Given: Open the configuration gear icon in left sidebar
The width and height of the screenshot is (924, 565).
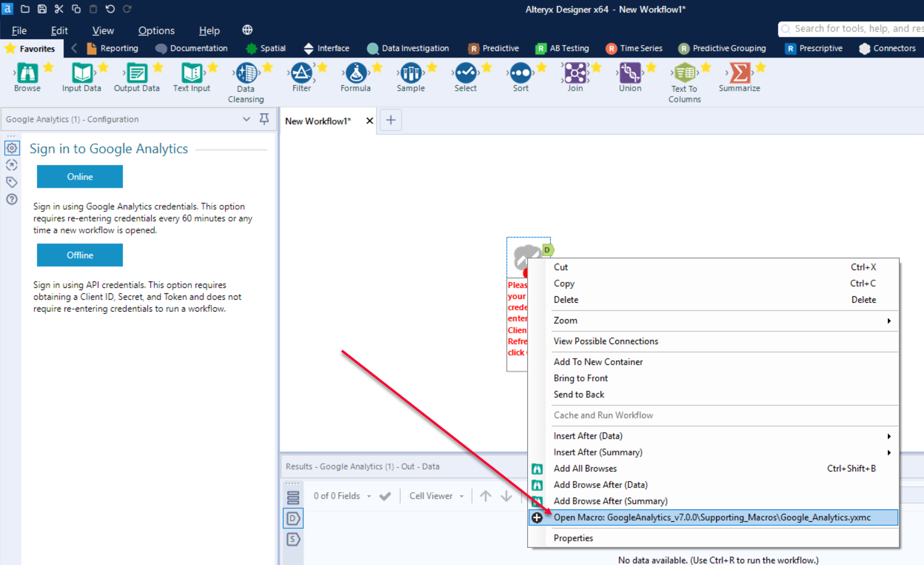Looking at the screenshot, I should 12,148.
